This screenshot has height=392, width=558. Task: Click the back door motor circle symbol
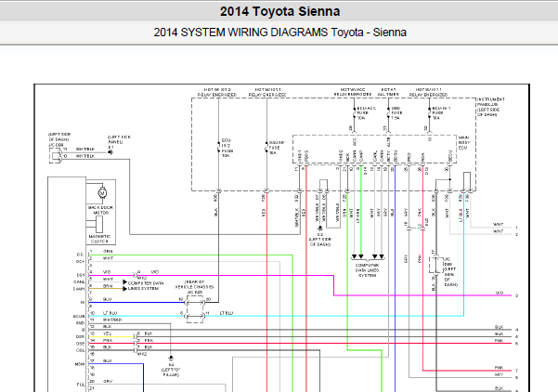(102, 193)
